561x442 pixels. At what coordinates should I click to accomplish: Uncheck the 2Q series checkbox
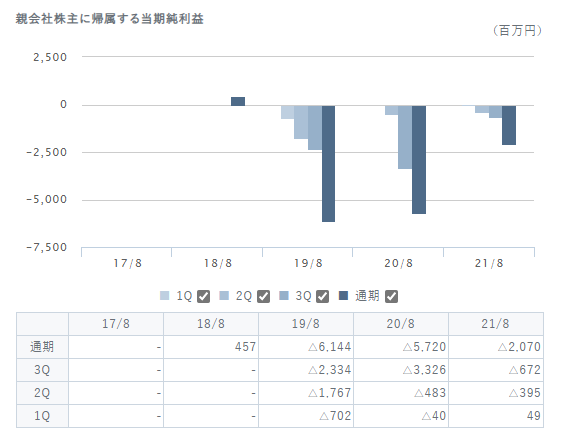click(x=264, y=296)
